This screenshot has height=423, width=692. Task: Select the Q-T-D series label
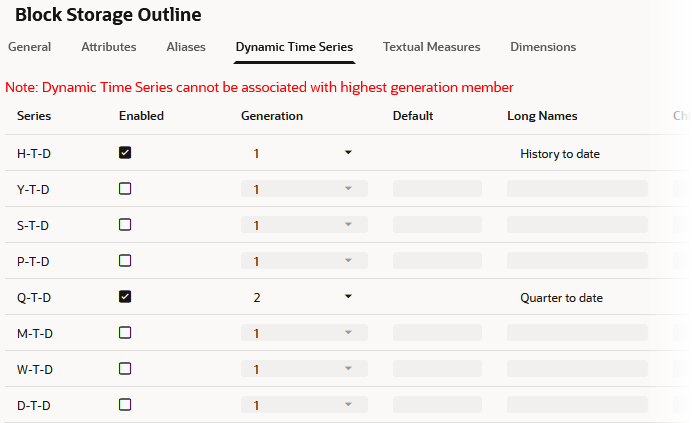34,298
